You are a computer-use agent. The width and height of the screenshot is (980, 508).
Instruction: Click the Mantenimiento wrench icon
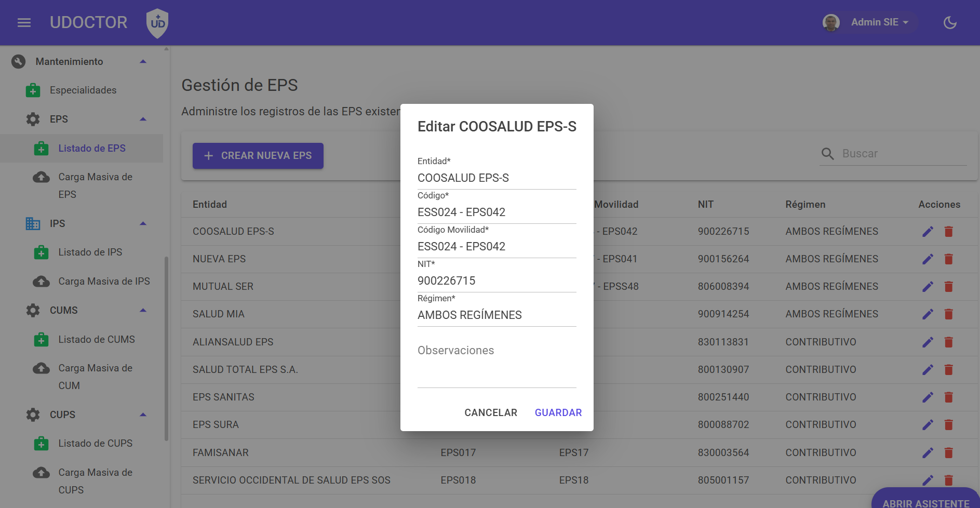tap(18, 61)
